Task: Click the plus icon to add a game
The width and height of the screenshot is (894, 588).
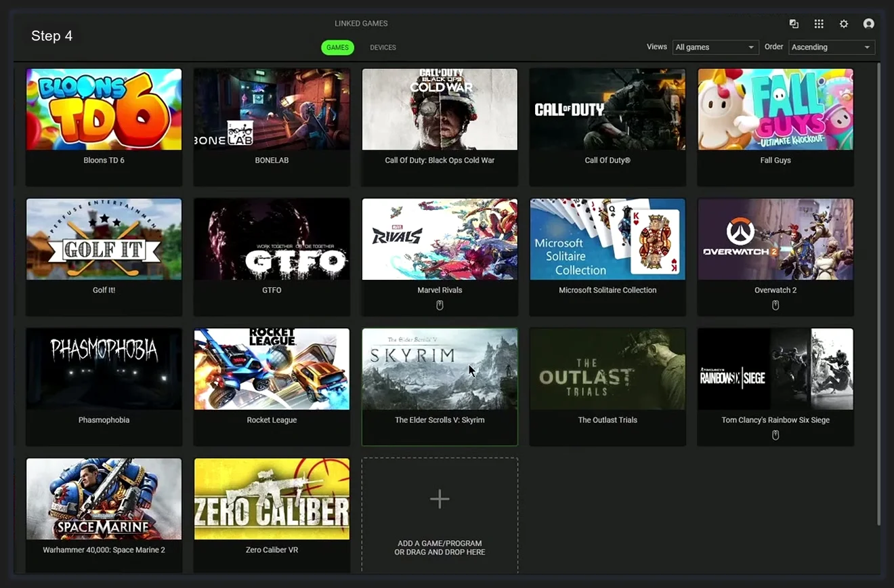Action: pos(440,499)
